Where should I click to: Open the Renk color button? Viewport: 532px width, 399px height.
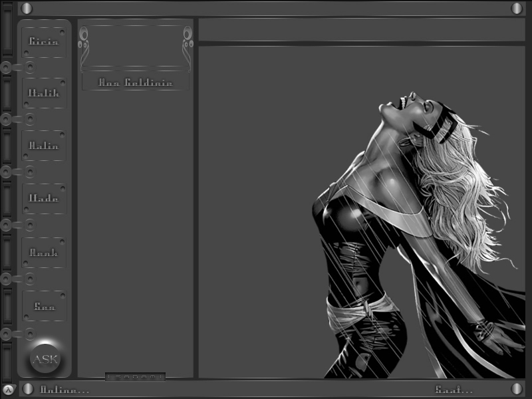pyautogui.click(x=44, y=253)
